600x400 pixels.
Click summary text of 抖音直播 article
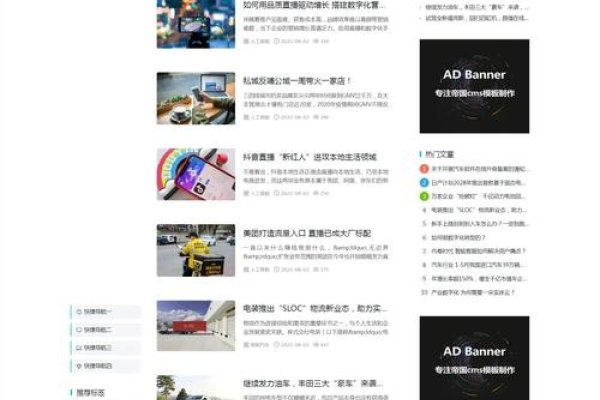click(x=316, y=176)
